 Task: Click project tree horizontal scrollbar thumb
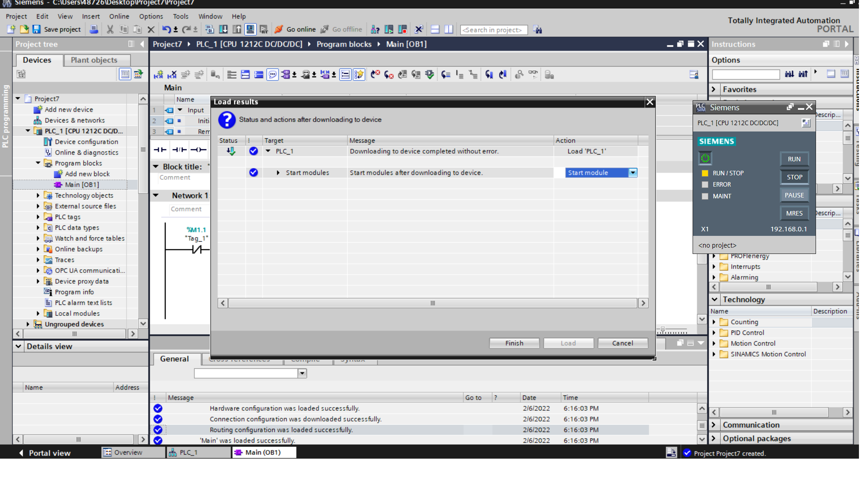click(x=75, y=334)
